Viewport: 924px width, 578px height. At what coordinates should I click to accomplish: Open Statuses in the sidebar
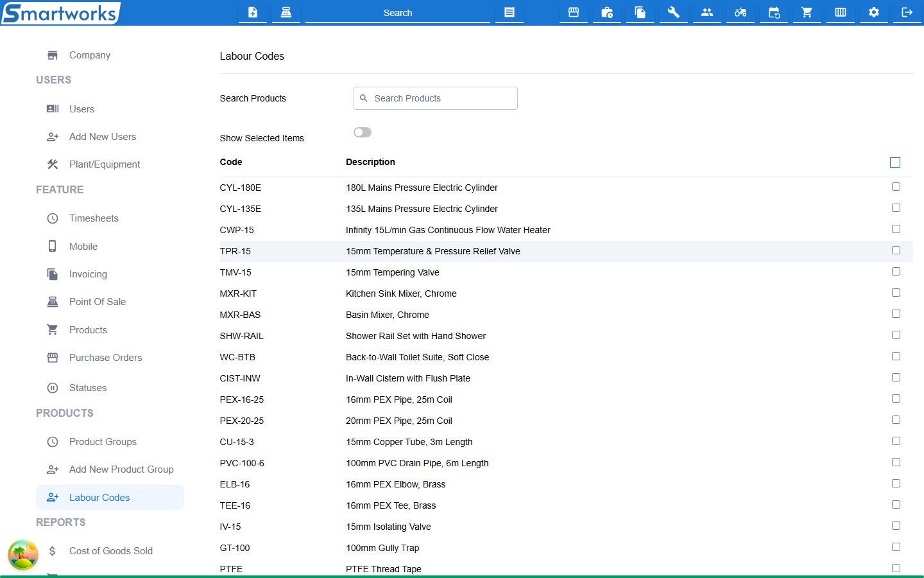pos(110,388)
